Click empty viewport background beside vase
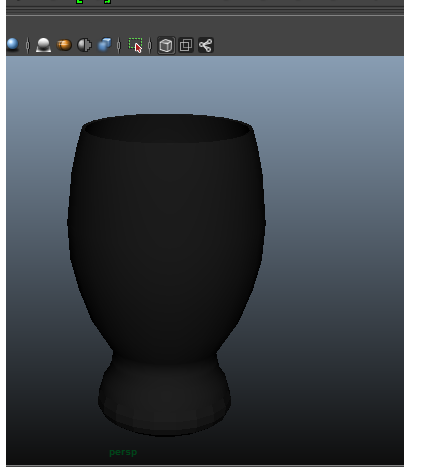434x471 pixels. tap(333, 233)
